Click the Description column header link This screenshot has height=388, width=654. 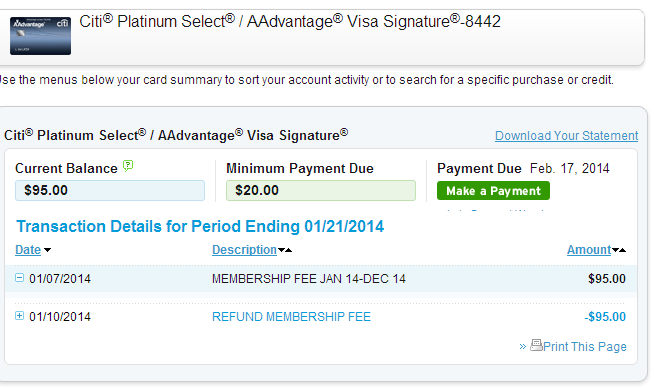coord(244,249)
